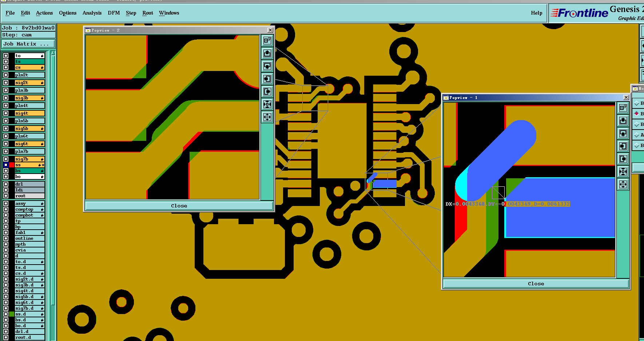The height and width of the screenshot is (341, 644).
Task: Toggle display checkbox for 'to' layer
Action: click(x=6, y=56)
